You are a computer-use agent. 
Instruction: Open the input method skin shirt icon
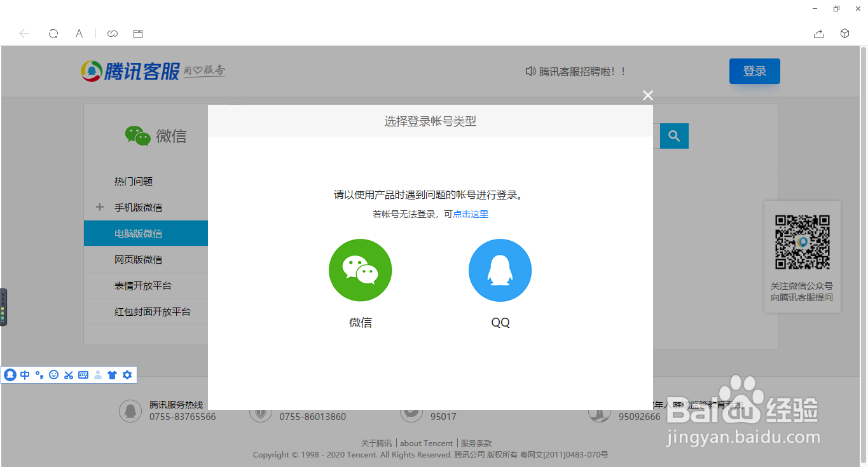(x=113, y=375)
